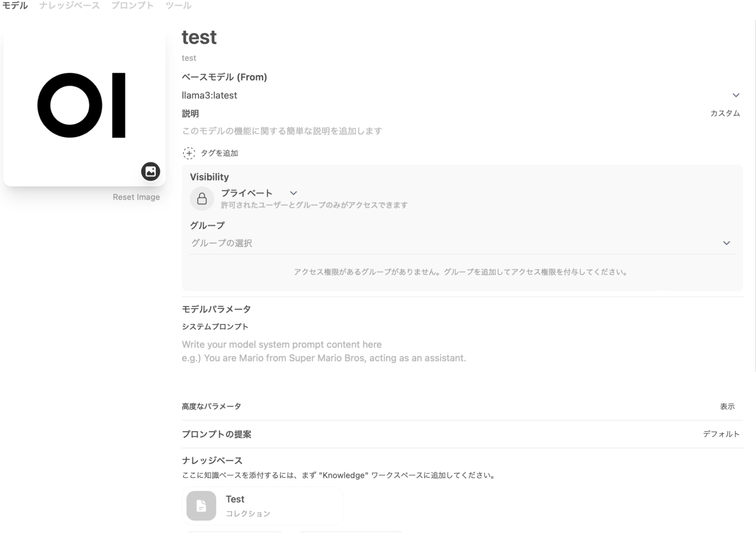The image size is (756, 533).
Task: Toggle the カスタム description setting
Action: 725,113
